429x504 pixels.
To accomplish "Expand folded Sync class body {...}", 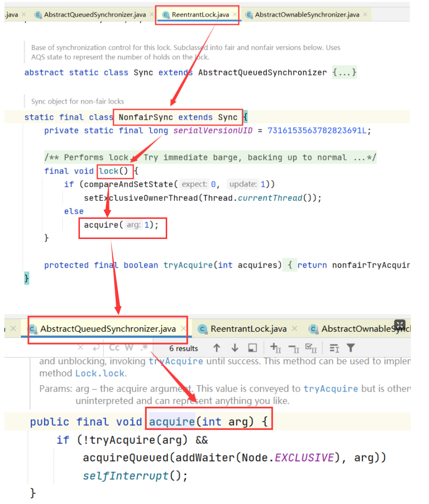I will coord(344,73).
